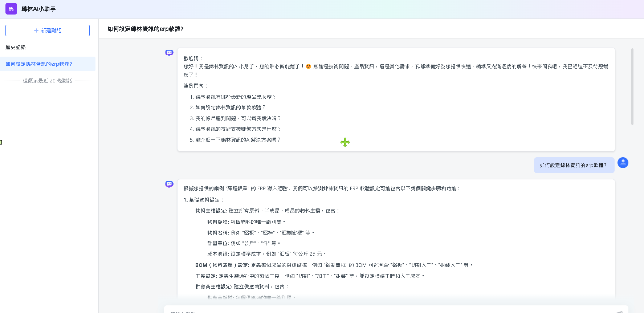Screen dimensions: 644x313
Task: Click the 歷史記錄 sidebar heading
Action: click(x=16, y=47)
